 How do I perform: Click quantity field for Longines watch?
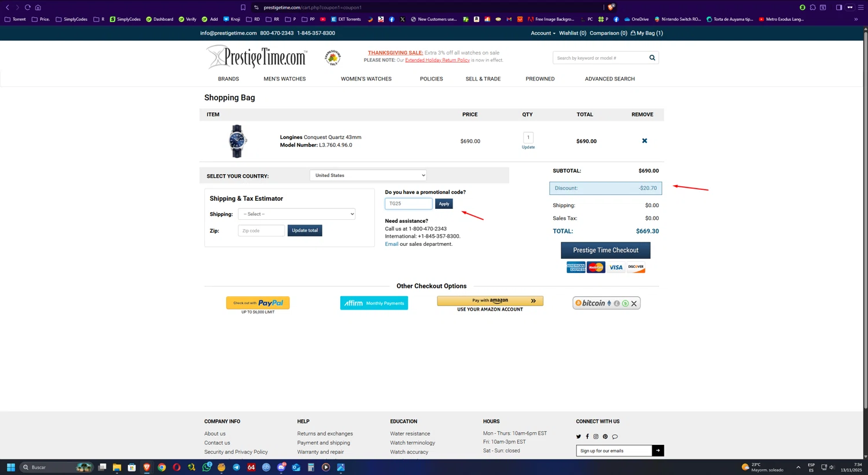point(528,137)
